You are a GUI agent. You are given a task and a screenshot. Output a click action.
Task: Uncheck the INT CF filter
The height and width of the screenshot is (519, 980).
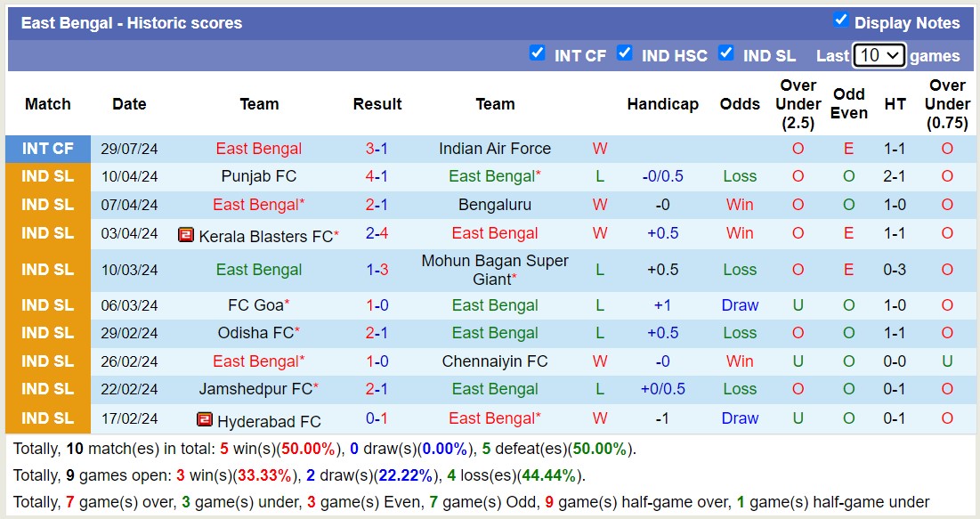tap(538, 53)
